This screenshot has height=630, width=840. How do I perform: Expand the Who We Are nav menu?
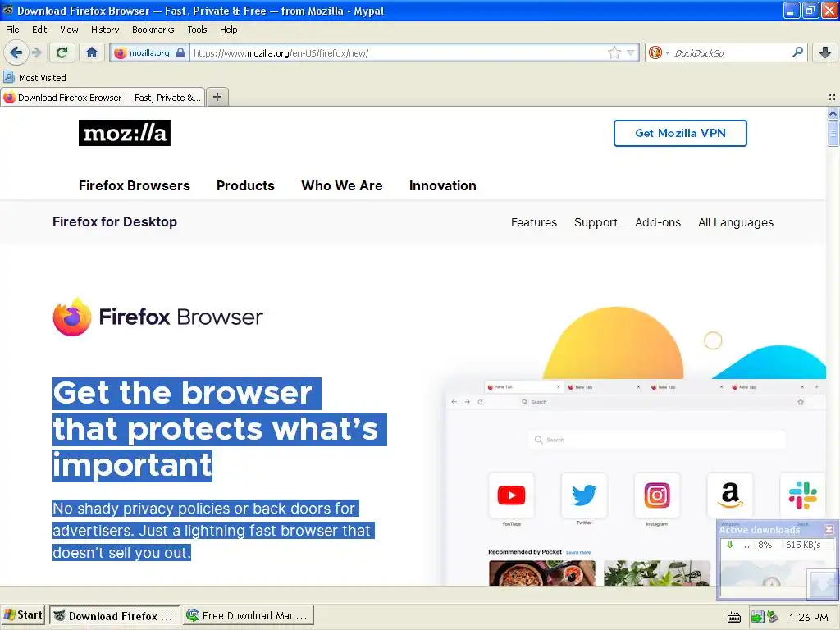[342, 185]
